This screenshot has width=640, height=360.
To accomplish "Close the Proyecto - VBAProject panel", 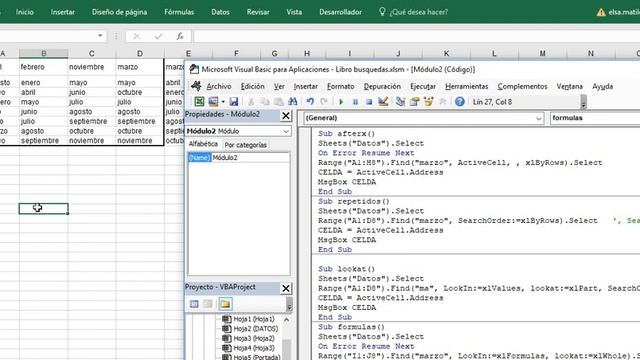I will [x=286, y=289].
